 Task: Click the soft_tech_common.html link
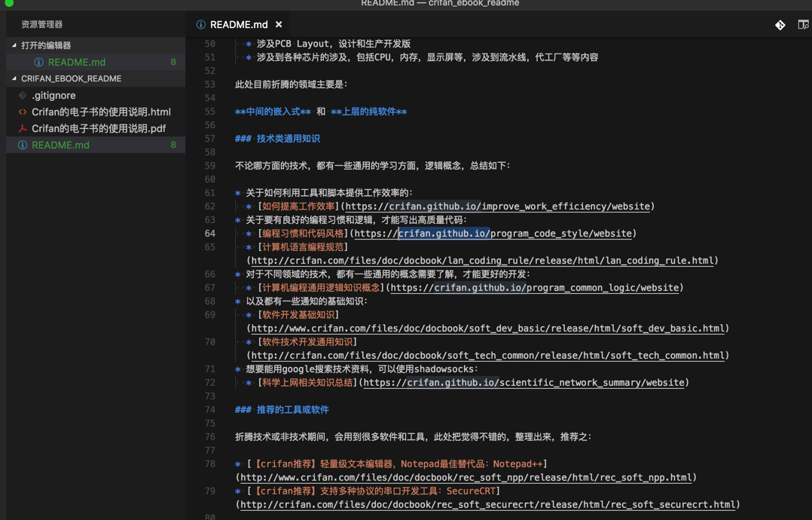487,355
